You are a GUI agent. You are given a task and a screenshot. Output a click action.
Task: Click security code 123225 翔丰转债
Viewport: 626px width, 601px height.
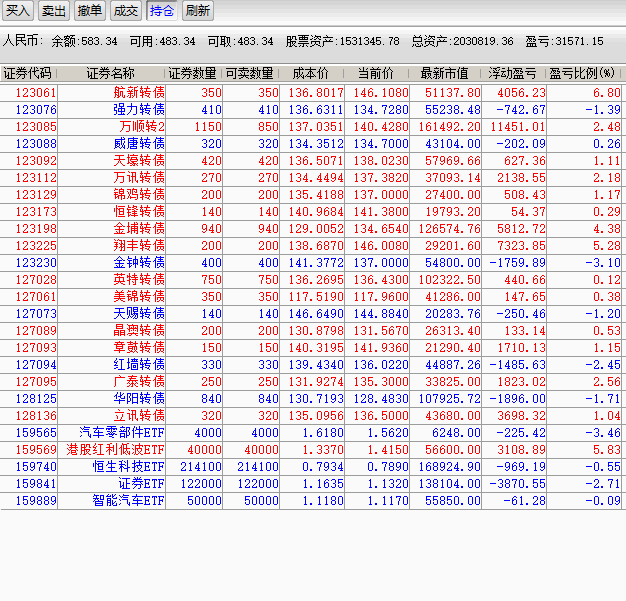(36, 245)
